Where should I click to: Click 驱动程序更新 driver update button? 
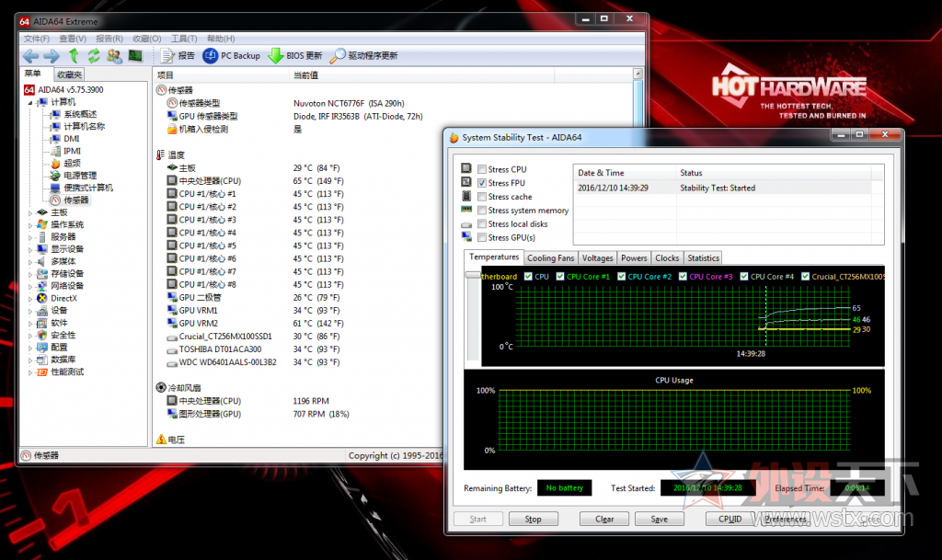(x=364, y=56)
